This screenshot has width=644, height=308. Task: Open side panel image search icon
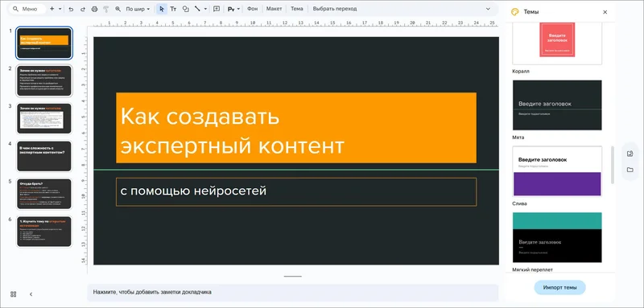coord(630,154)
